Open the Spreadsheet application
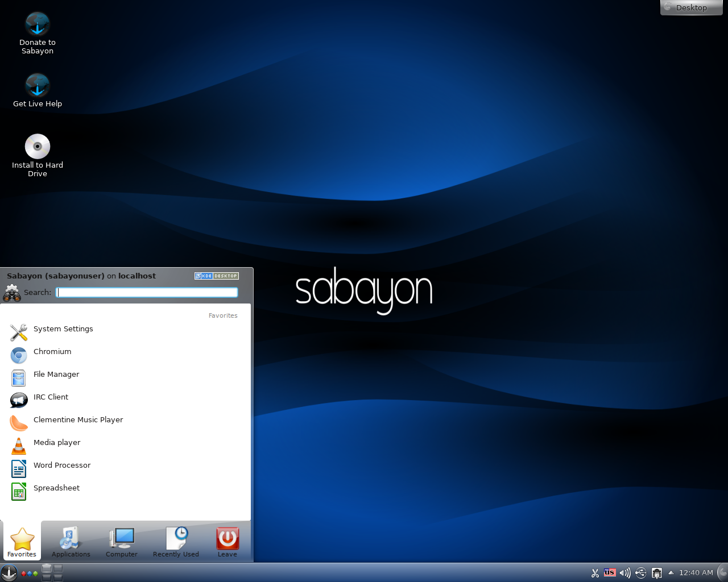This screenshot has width=728, height=582. tap(56, 488)
